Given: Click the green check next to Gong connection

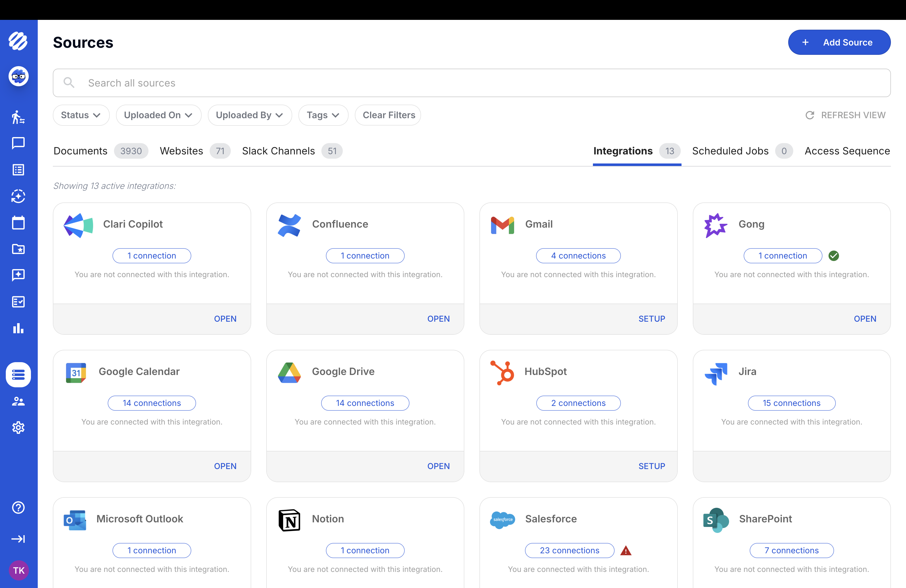Looking at the screenshot, I should (x=834, y=256).
